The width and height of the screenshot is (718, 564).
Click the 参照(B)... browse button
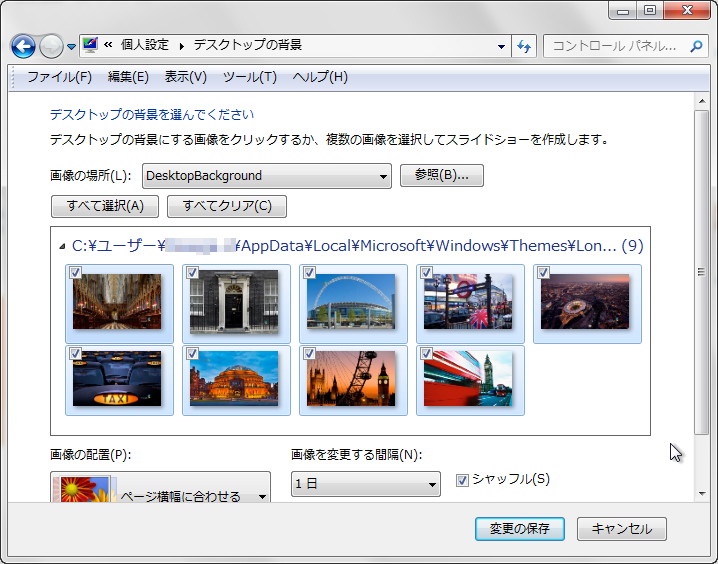[x=442, y=175]
